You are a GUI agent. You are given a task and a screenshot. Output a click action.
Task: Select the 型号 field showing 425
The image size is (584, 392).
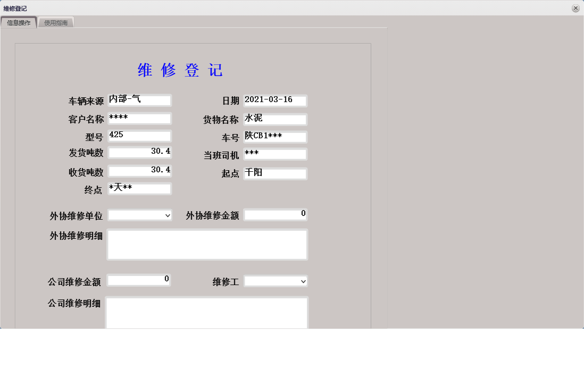[x=139, y=136]
